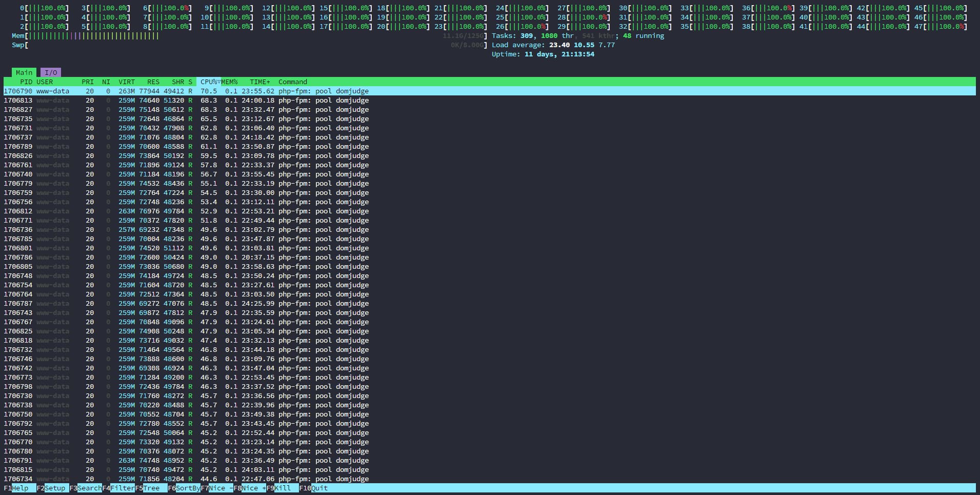
Task: Quit htop with F10Quit
Action: 314,488
